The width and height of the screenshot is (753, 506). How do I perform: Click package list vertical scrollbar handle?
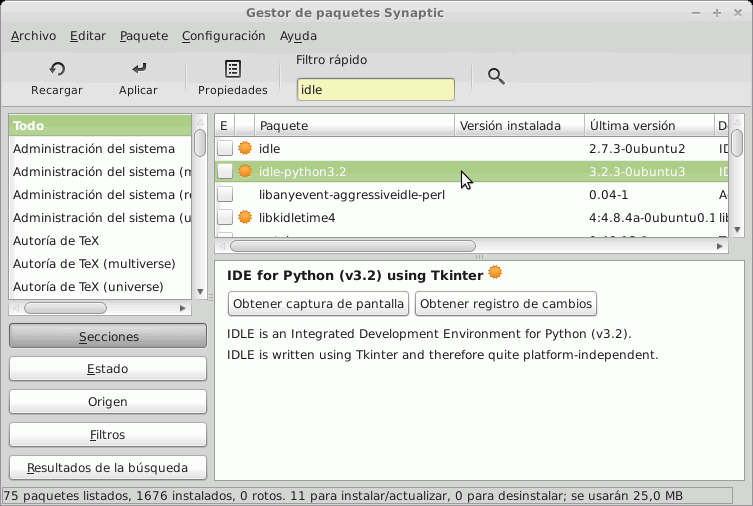click(737, 143)
